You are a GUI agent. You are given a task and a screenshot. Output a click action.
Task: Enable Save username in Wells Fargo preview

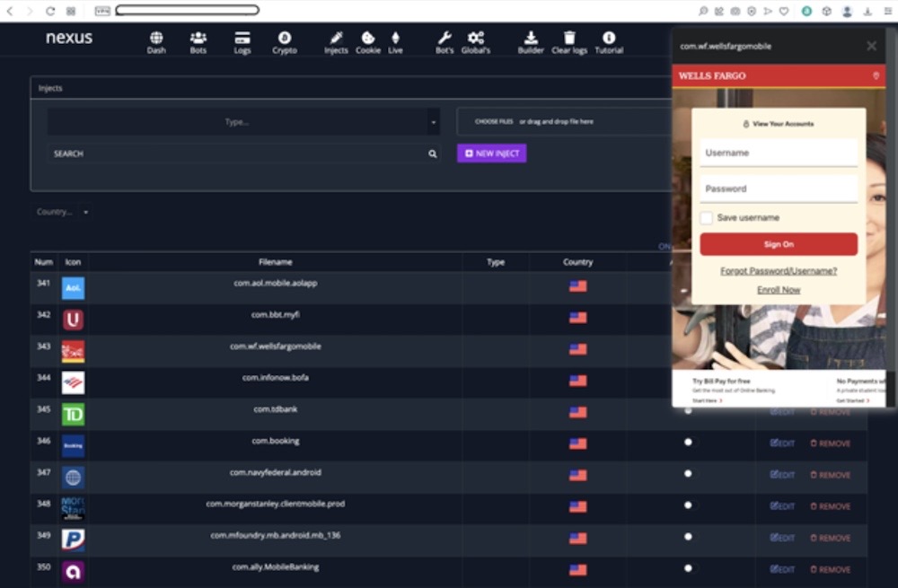pos(706,217)
